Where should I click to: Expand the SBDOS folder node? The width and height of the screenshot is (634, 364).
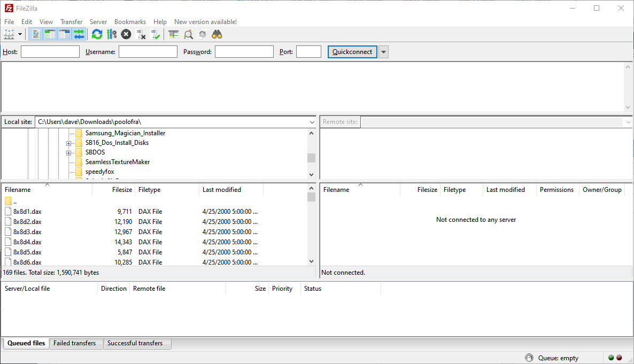point(69,153)
